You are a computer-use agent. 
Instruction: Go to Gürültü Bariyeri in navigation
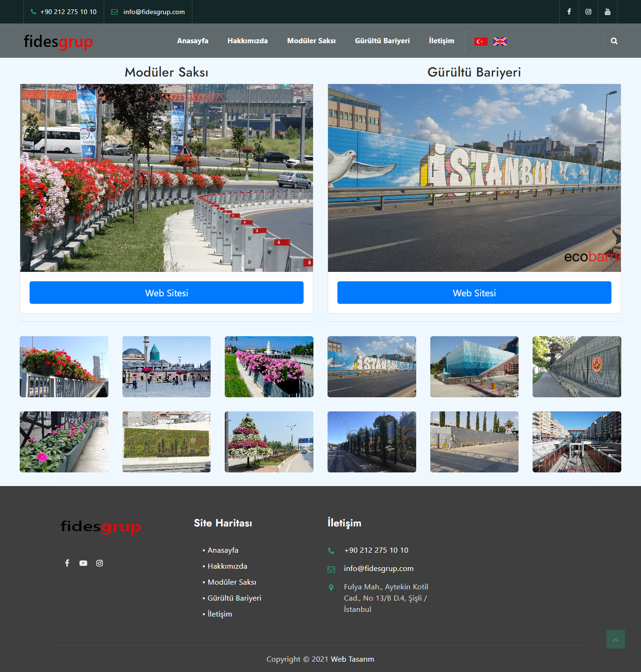(x=382, y=41)
